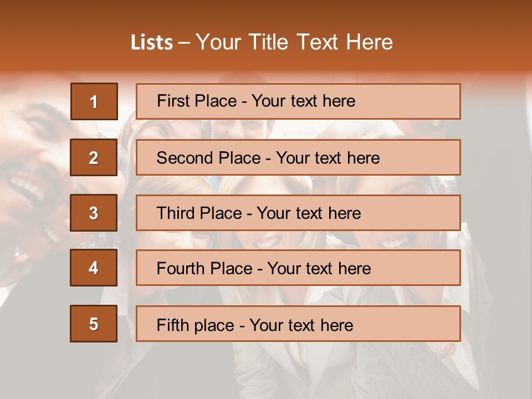Click the word Second in the second bar

click(x=185, y=158)
